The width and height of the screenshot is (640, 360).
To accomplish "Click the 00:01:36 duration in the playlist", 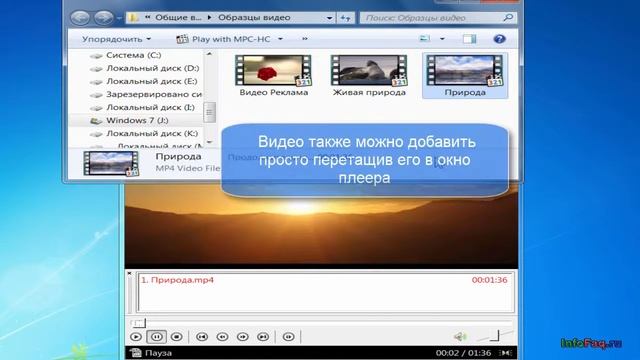I will point(489,280).
